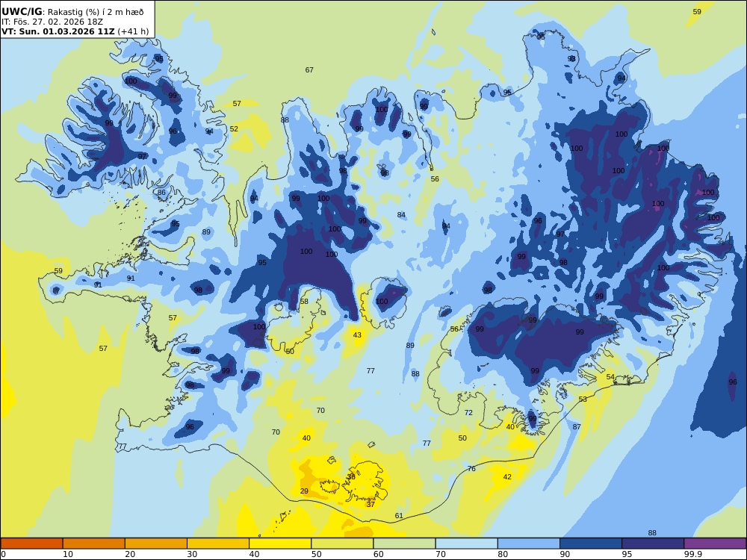Image resolution: width=747 pixels, height=560 pixels.
Task: Click the dark orange 0–10 legend swatch
Action: pos(31,544)
